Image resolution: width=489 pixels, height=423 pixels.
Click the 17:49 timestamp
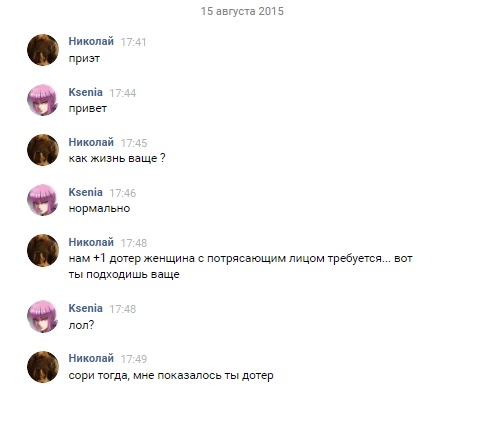tap(133, 359)
